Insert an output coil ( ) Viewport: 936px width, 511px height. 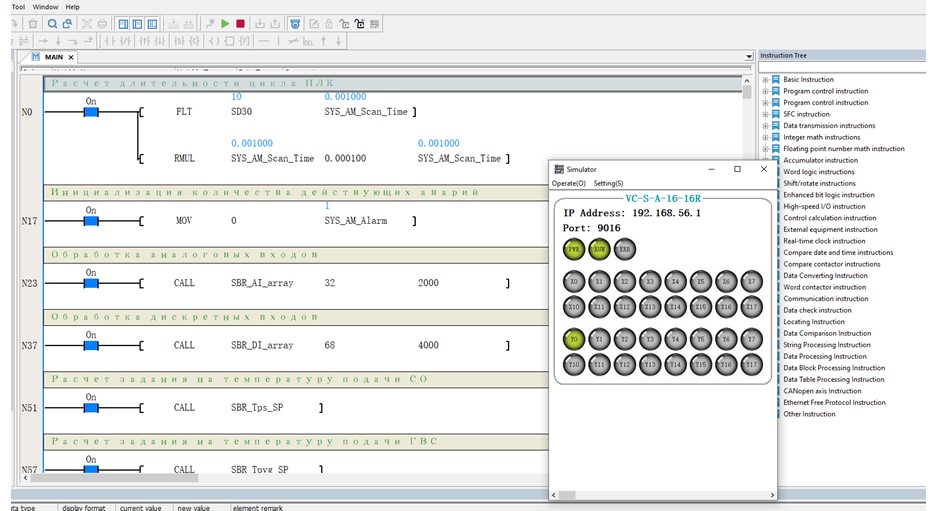pyautogui.click(x=214, y=41)
